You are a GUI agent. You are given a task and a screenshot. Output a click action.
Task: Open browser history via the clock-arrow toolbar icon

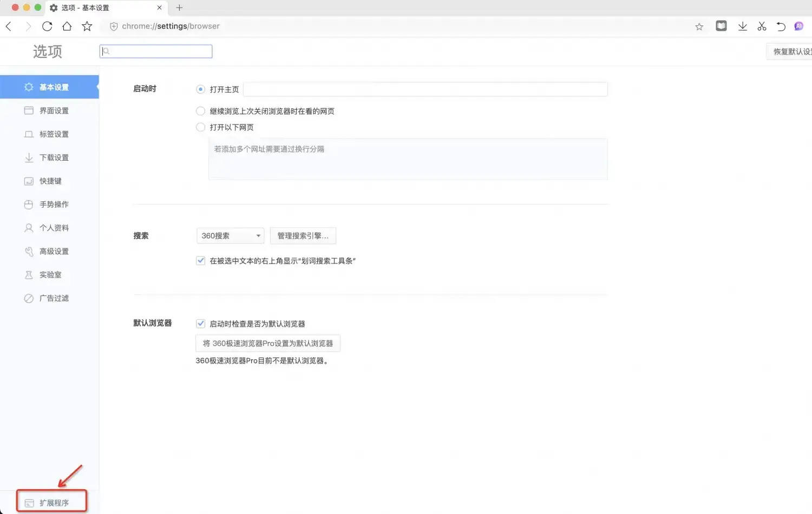tap(781, 26)
